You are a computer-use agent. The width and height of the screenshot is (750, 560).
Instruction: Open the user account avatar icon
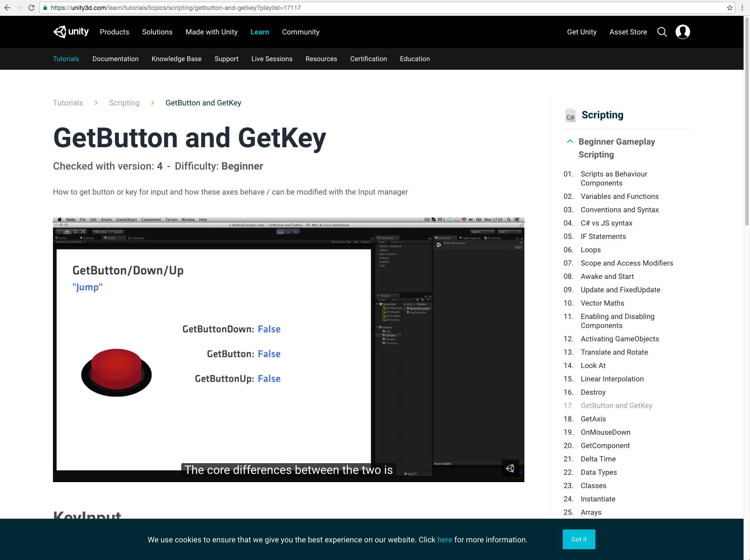[683, 32]
